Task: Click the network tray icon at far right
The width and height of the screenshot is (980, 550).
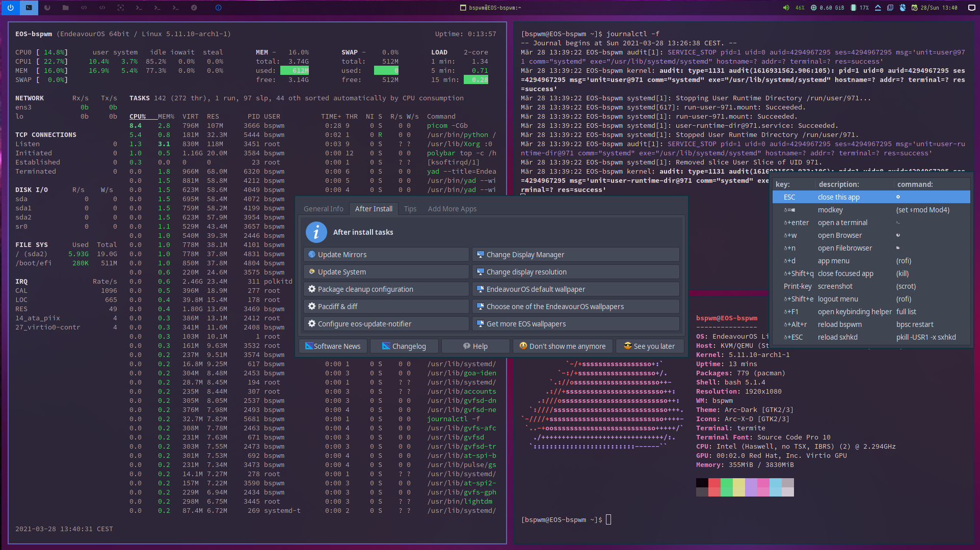Action: click(x=971, y=8)
